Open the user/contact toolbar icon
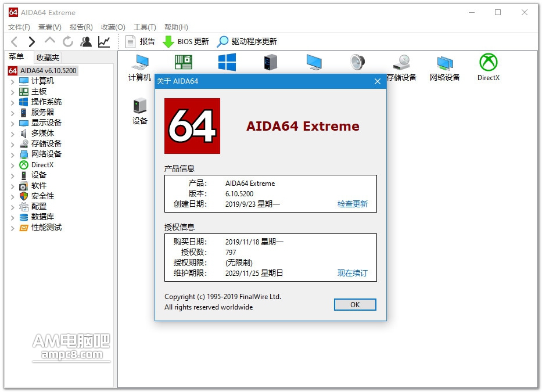 click(86, 42)
